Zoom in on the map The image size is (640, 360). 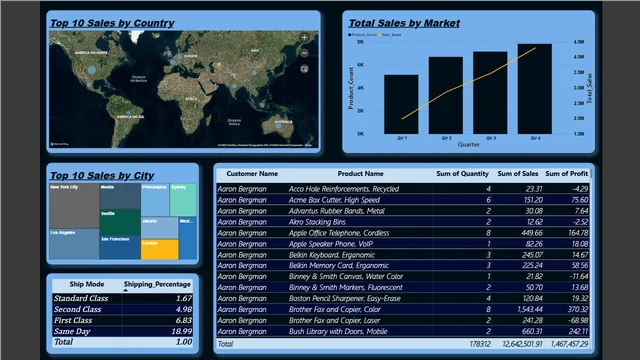[x=304, y=38]
